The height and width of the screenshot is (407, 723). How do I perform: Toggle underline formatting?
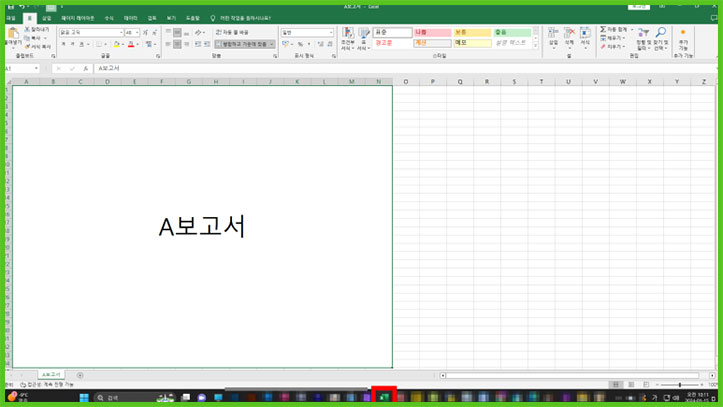tap(81, 44)
